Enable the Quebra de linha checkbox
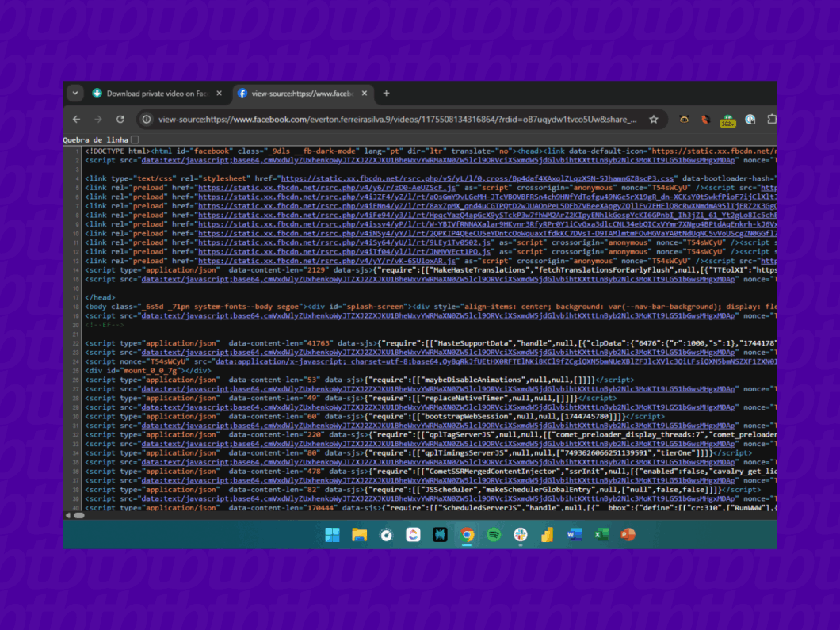This screenshot has height=630, width=840. 135,139
